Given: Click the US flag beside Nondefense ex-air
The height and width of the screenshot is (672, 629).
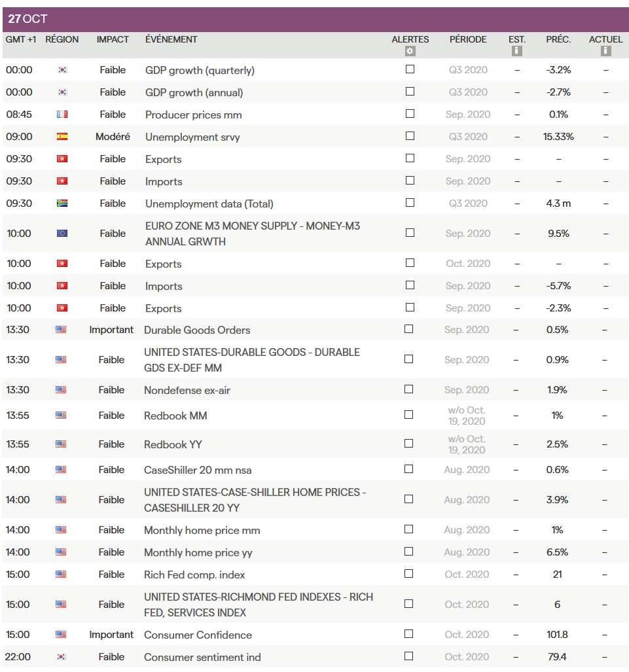Looking at the screenshot, I should click(x=61, y=390).
